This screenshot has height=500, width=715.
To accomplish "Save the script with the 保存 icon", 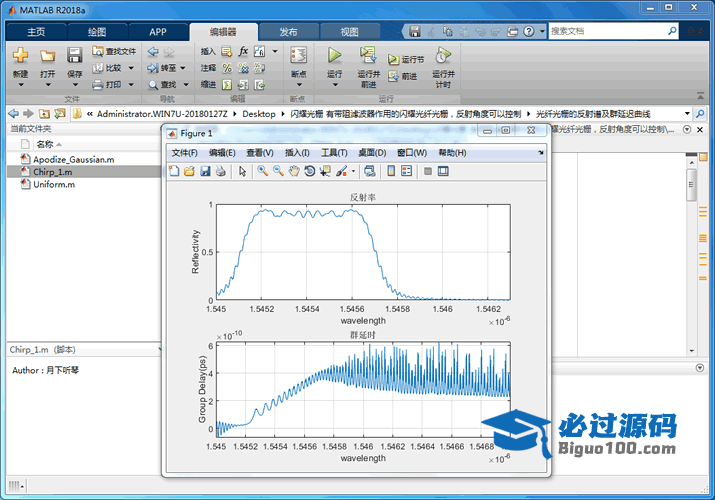I will tap(74, 55).
